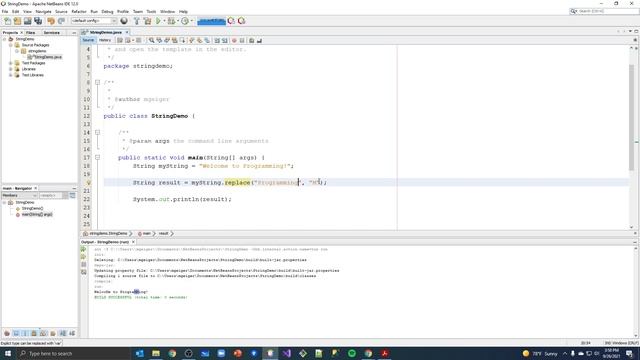Open the default config dropdown
This screenshot has height=360, width=640.
tap(94, 21)
